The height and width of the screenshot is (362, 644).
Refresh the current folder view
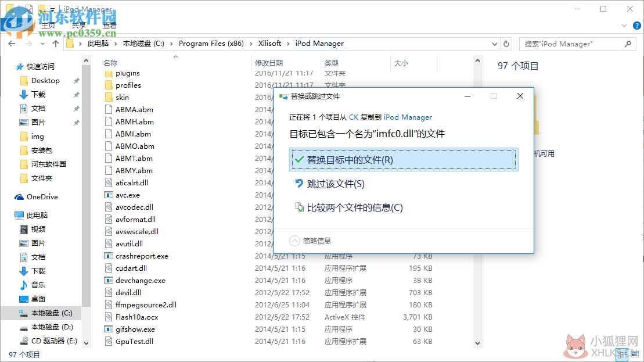[x=506, y=44]
